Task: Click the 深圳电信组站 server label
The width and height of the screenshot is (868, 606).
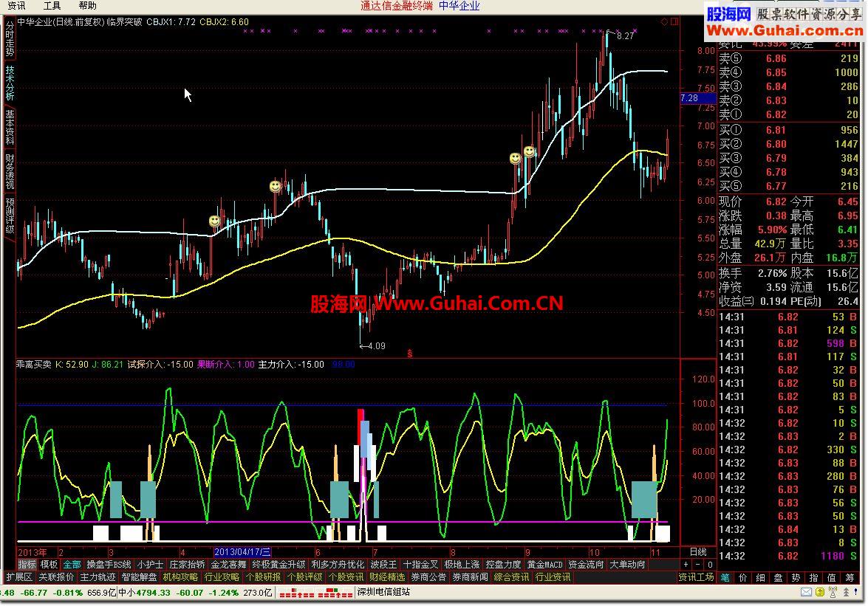Action: point(383,592)
